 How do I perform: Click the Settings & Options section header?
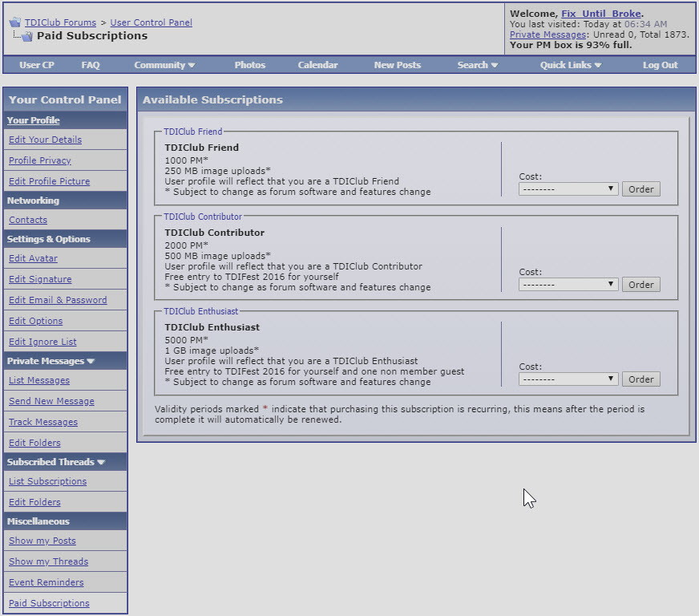click(65, 239)
